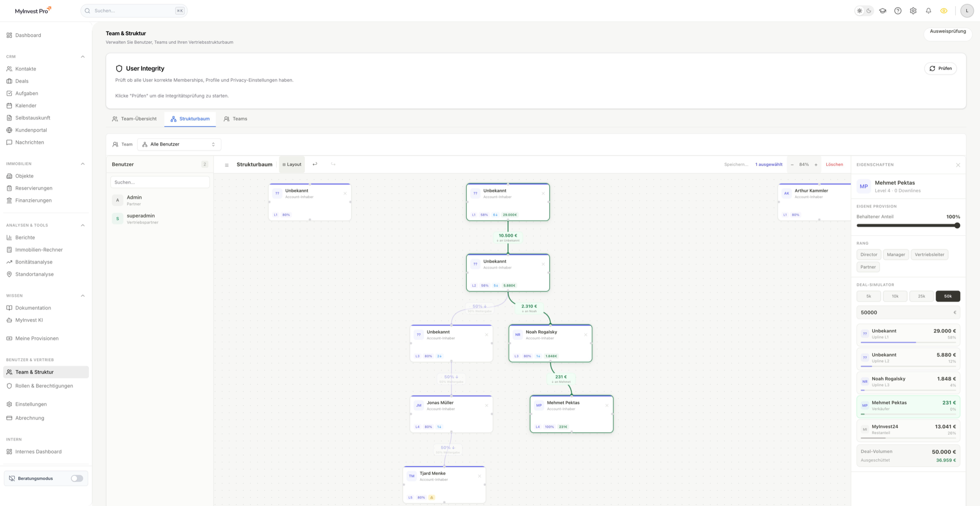The height and width of the screenshot is (506, 980).
Task: Open settings gear icon in top bar
Action: 913,11
